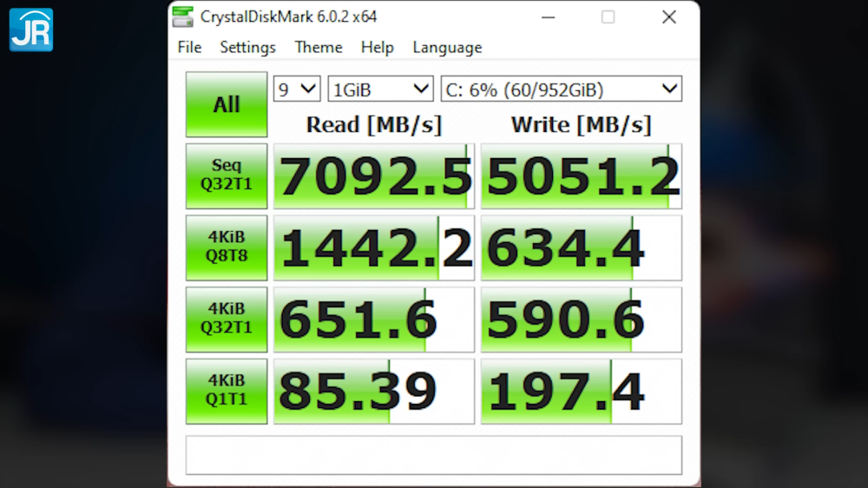868x488 pixels.
Task: Click the Write [MB/s] column header
Action: pos(582,125)
